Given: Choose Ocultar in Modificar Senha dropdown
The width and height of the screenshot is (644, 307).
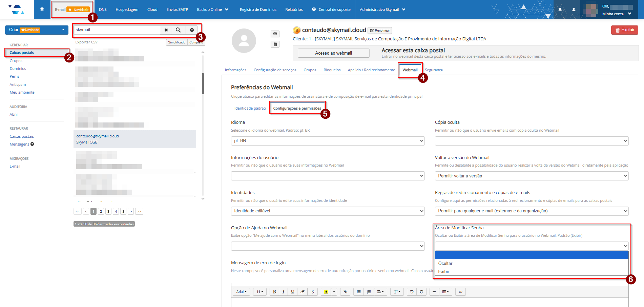Looking at the screenshot, I should click(445, 263).
